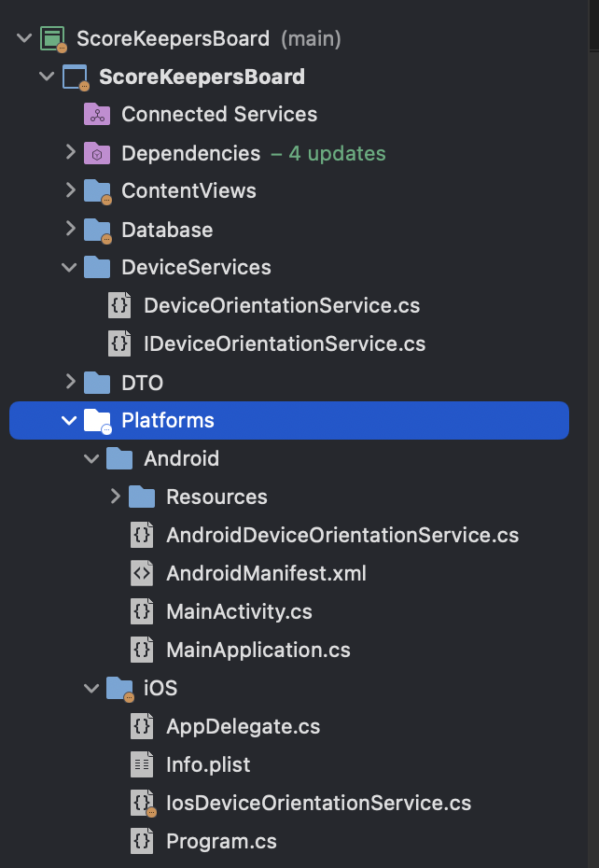Expand the Dependencies node
599x868 pixels.
point(70,152)
